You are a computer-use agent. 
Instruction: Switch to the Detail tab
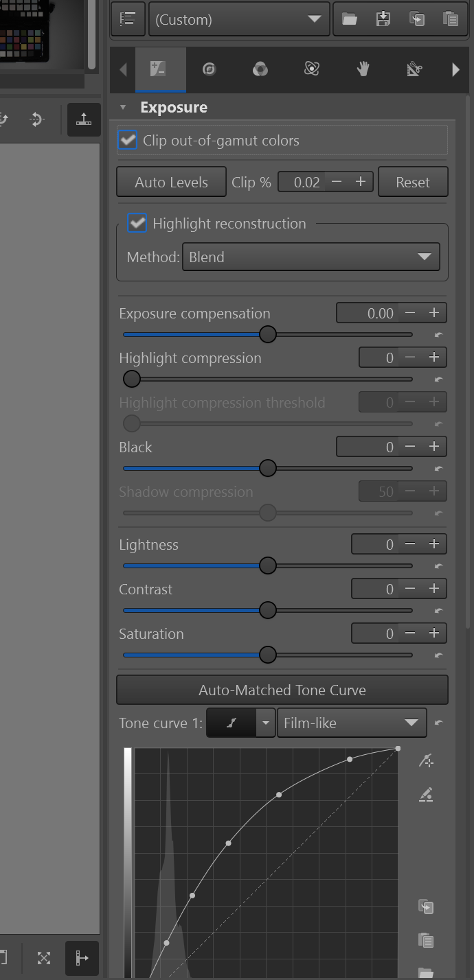[209, 69]
